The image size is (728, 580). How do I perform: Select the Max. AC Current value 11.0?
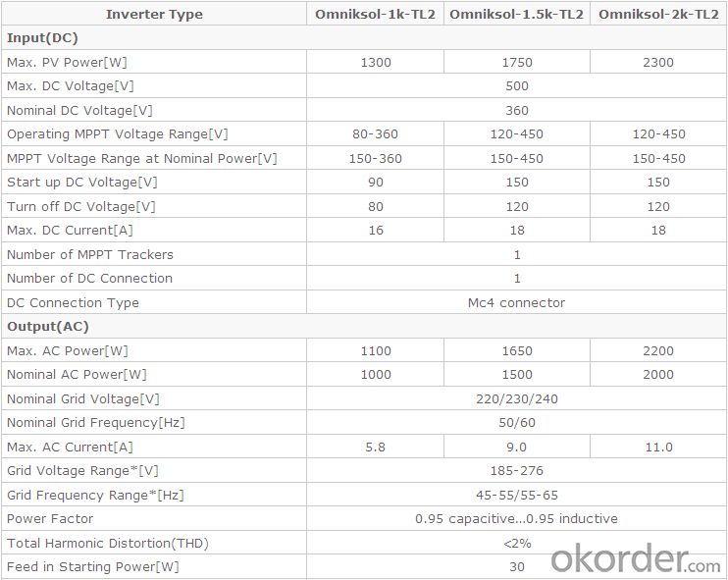click(658, 447)
